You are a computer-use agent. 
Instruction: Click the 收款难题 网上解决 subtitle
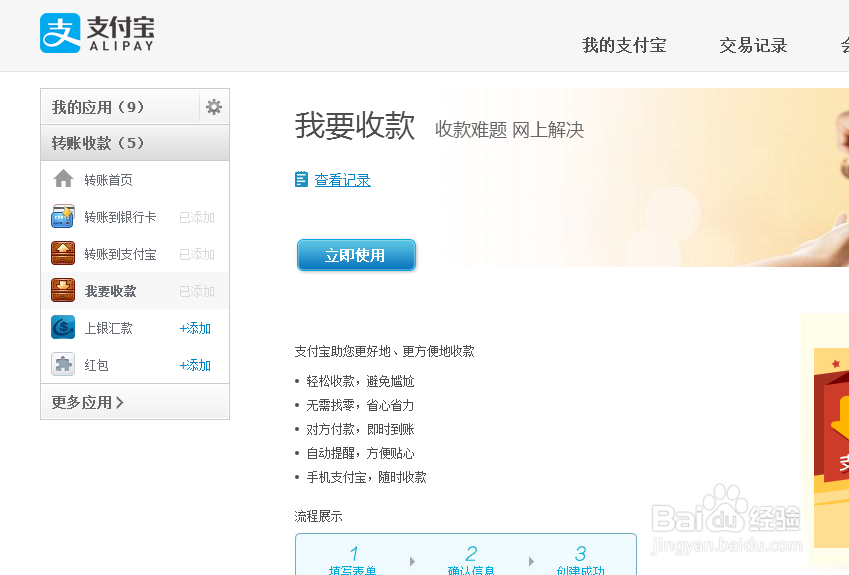[x=510, y=130]
